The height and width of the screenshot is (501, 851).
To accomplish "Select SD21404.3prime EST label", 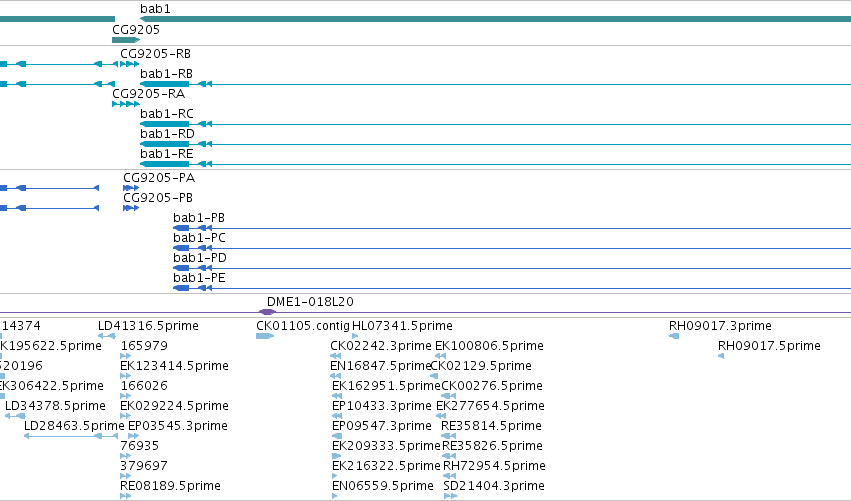I will click(x=494, y=486).
